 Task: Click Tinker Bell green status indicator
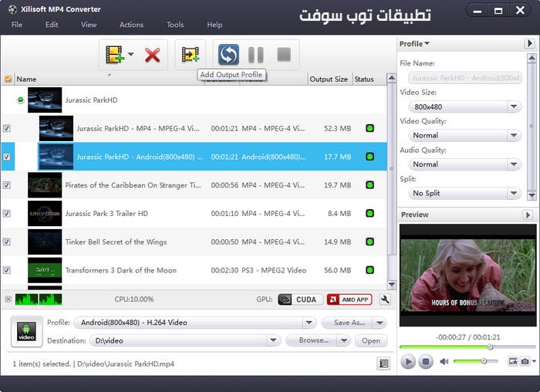pyautogui.click(x=370, y=242)
